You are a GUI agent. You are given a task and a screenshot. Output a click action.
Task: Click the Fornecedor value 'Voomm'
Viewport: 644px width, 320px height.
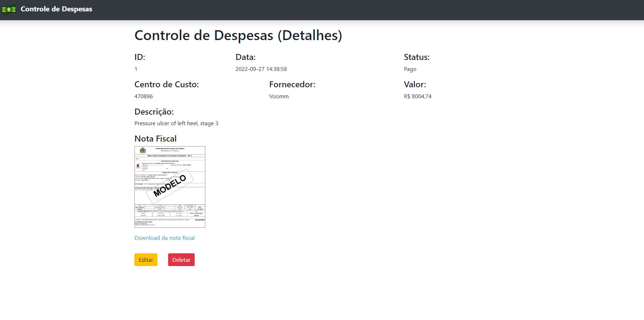coord(279,96)
